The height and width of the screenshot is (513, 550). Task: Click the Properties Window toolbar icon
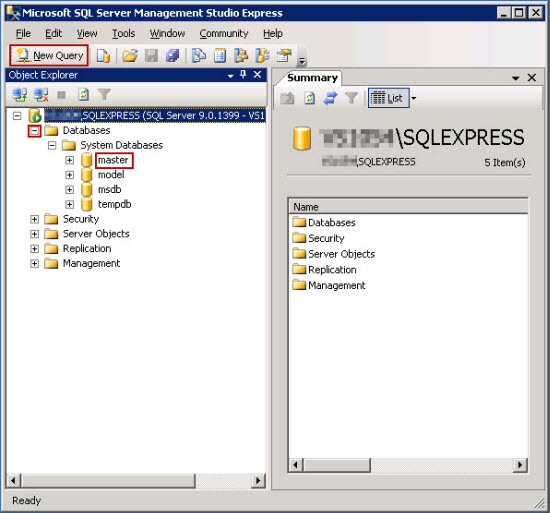[284, 56]
